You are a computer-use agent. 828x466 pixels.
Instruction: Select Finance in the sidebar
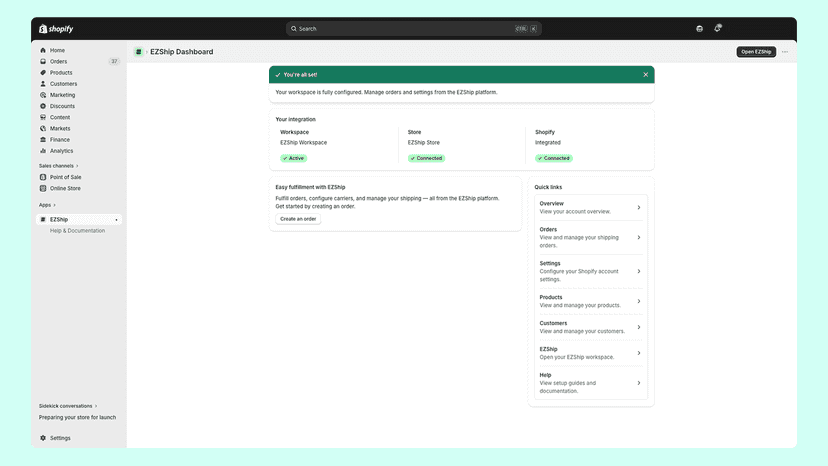[x=79, y=139]
